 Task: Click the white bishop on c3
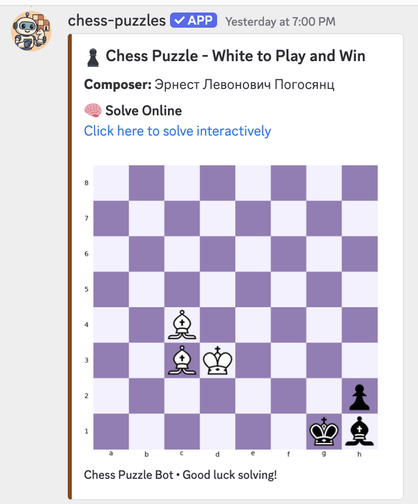[182, 360]
